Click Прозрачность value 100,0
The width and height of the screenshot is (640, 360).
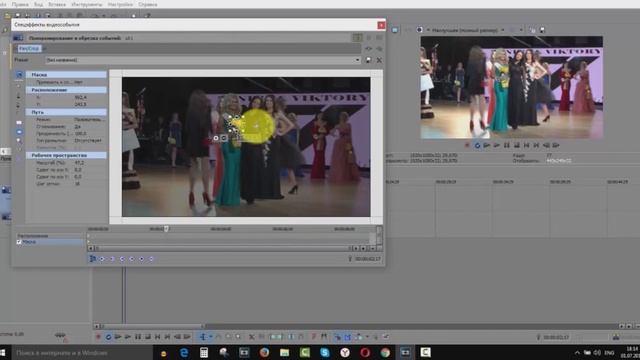pyautogui.click(x=80, y=133)
